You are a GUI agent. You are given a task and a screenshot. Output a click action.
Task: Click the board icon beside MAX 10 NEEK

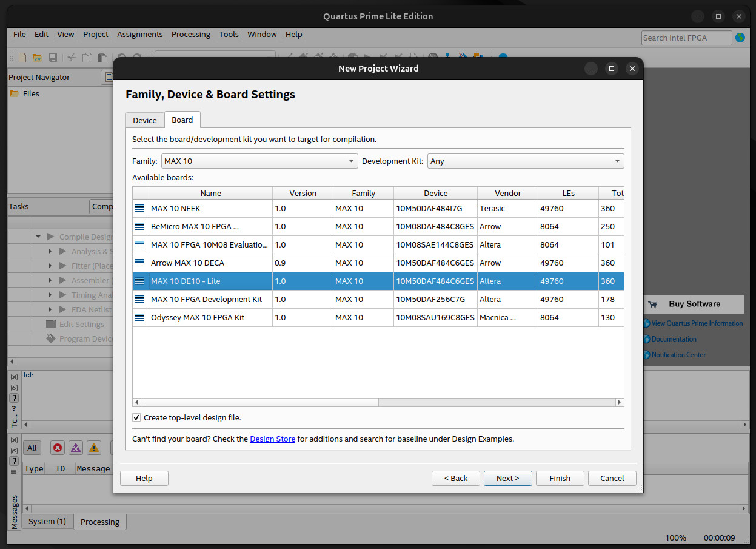click(x=140, y=208)
